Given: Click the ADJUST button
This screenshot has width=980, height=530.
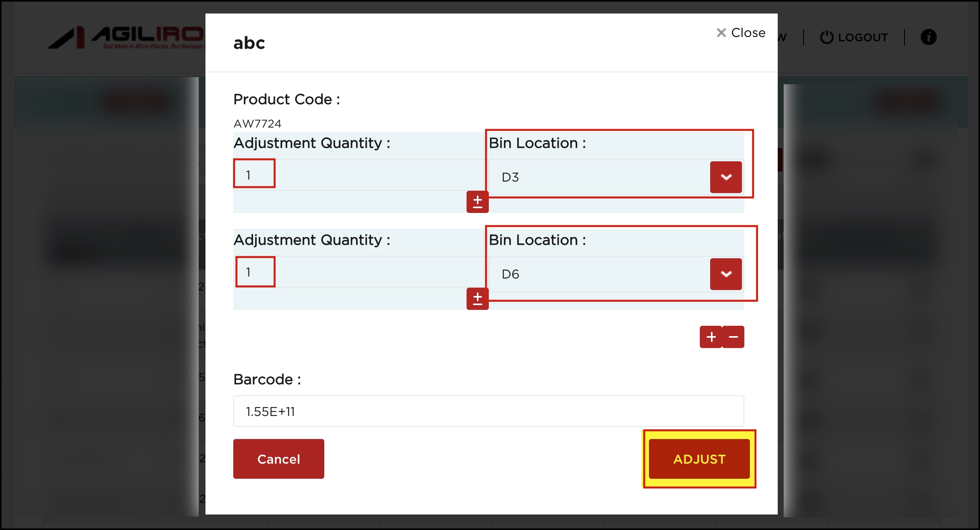Looking at the screenshot, I should [699, 459].
